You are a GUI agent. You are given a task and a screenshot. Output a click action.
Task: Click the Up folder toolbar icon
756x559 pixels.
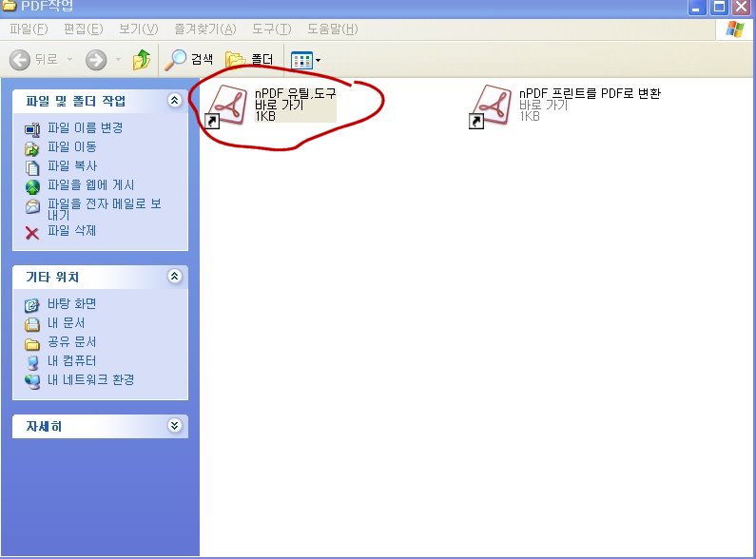coord(142,60)
